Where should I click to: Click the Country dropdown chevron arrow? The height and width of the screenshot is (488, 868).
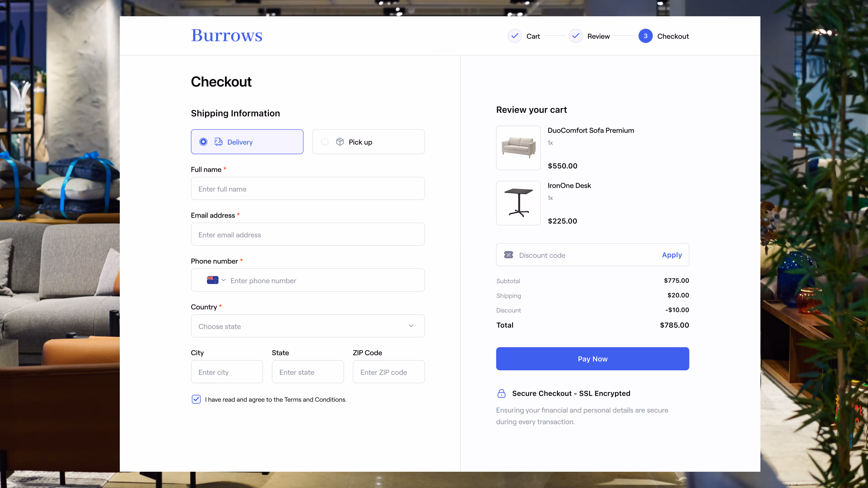point(411,326)
